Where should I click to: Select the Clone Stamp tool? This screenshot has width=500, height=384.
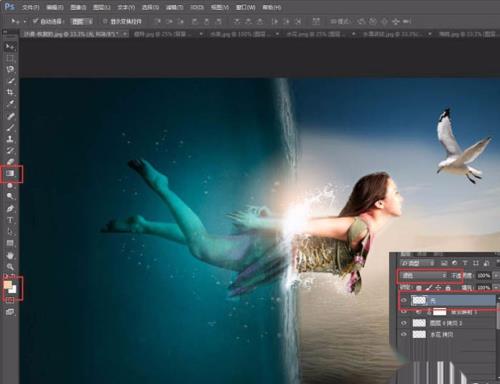[x=10, y=139]
